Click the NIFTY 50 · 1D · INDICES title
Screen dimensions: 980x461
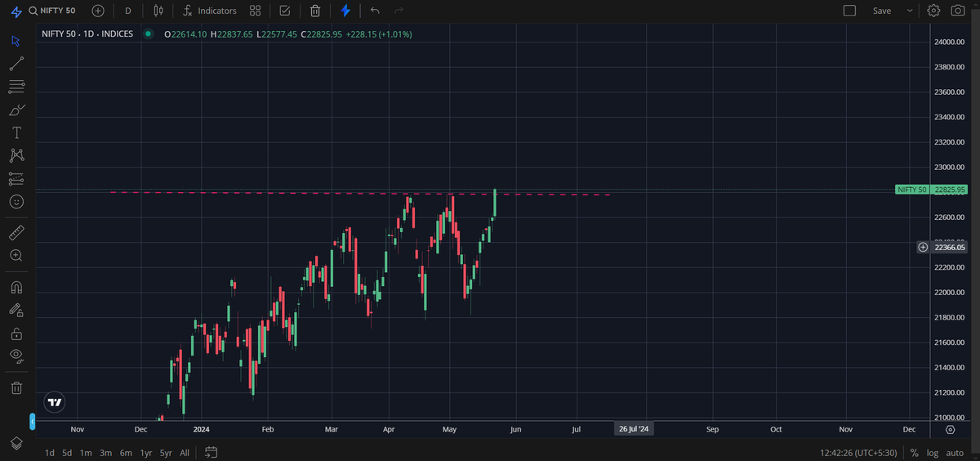tap(87, 34)
